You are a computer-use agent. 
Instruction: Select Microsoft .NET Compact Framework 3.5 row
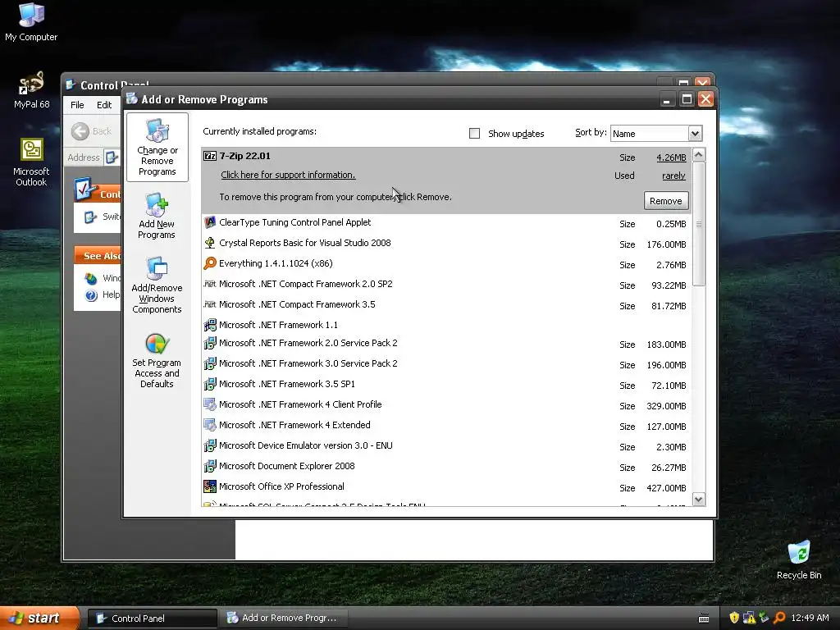445,305
